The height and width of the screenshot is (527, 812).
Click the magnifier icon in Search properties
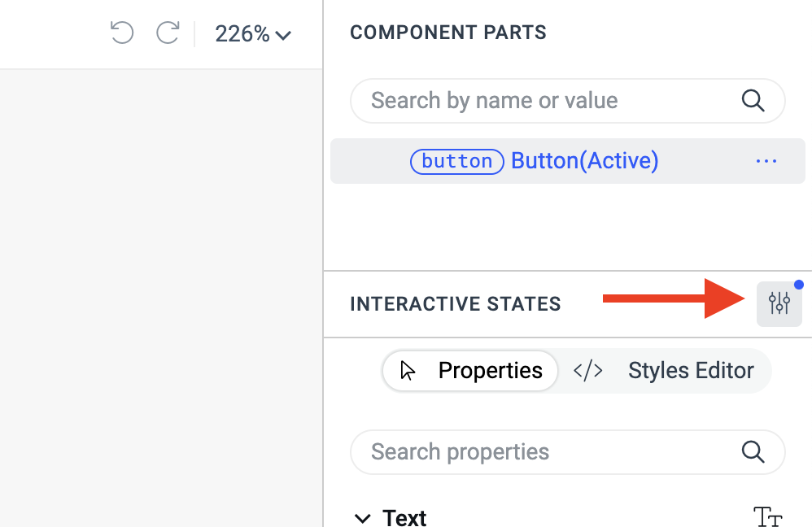753,452
